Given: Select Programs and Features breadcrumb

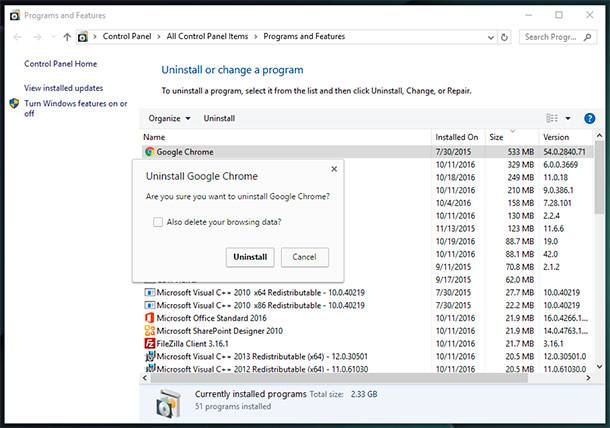Looking at the screenshot, I should tap(304, 36).
